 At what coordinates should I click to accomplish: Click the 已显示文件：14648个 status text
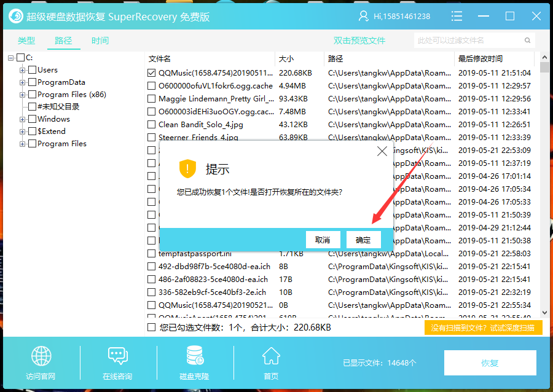tap(380, 363)
